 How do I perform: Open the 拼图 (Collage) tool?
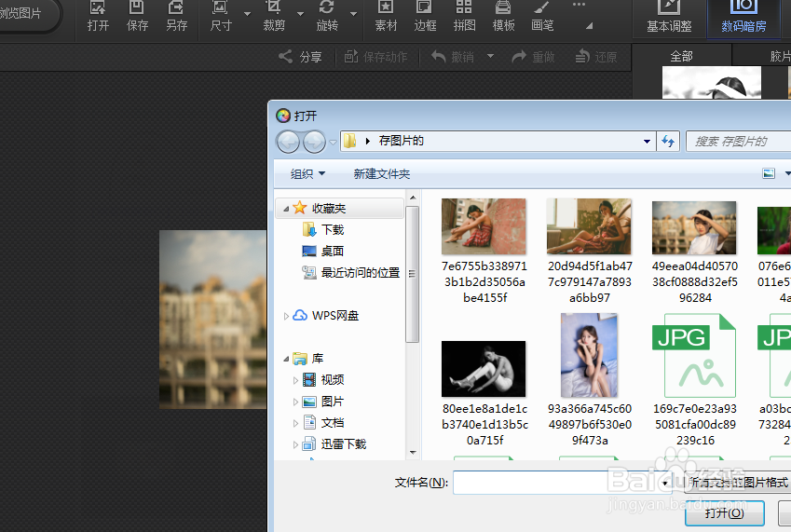point(464,17)
